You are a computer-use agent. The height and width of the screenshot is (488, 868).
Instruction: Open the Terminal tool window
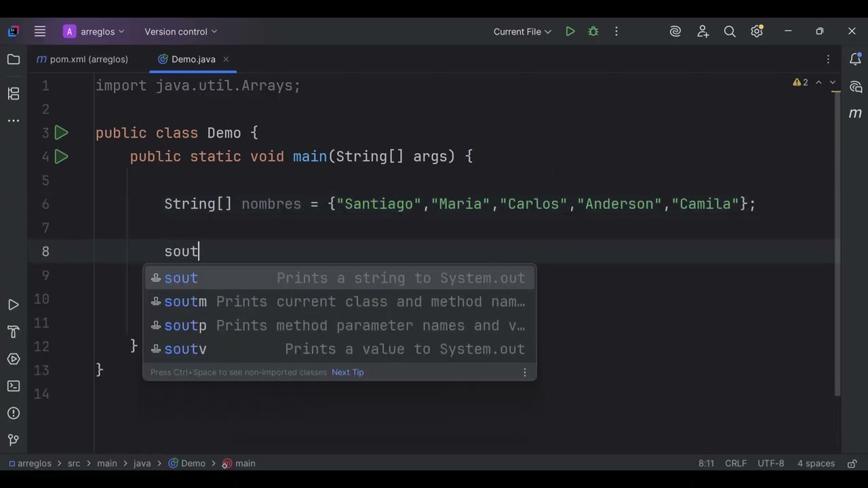click(14, 386)
